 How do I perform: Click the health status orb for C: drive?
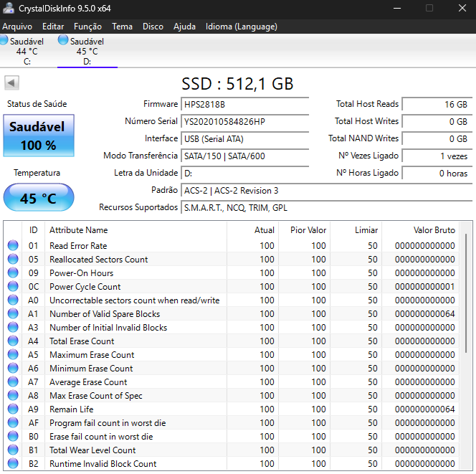point(4,40)
